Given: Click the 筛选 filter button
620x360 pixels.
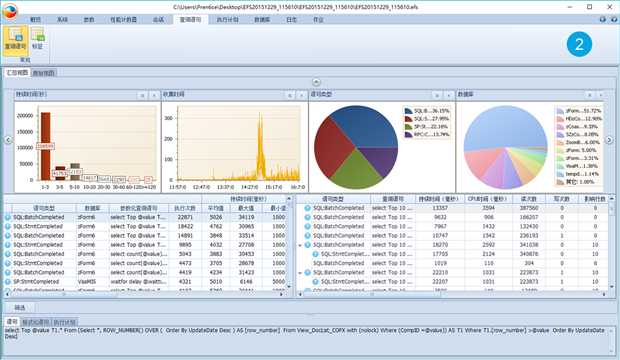Looking at the screenshot, I should [x=20, y=308].
